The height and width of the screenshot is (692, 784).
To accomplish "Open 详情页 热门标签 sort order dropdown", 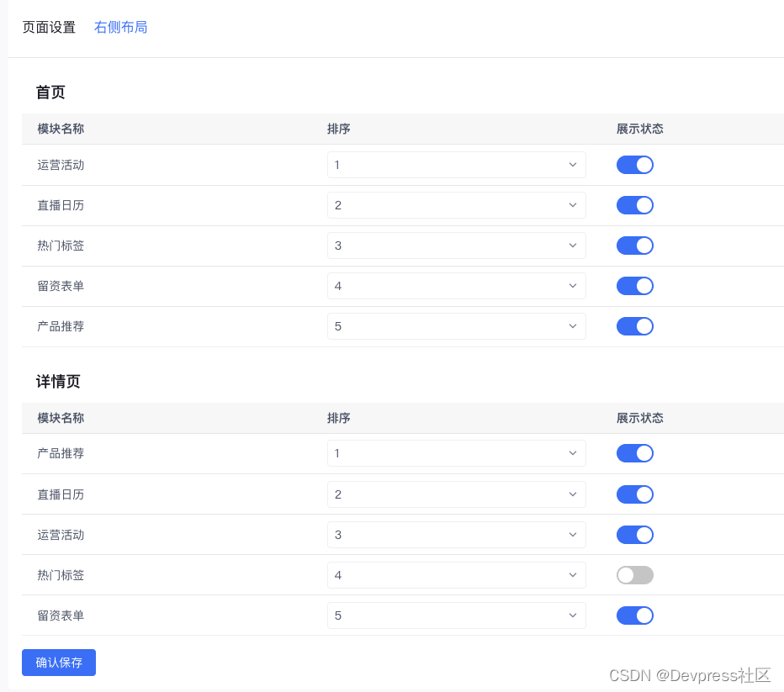I will tap(457, 575).
